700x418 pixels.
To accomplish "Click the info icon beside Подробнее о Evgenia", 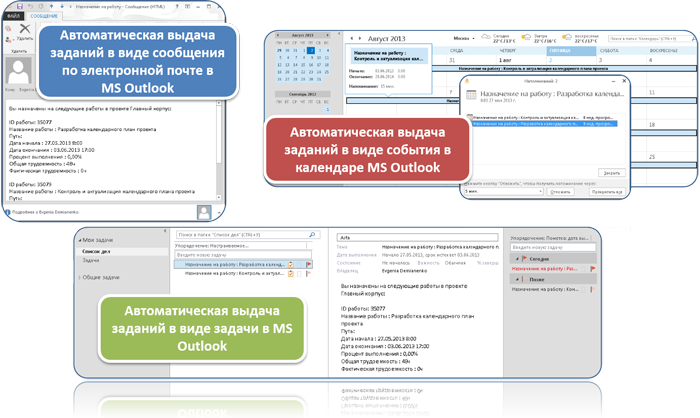I will pyautogui.click(x=8, y=212).
